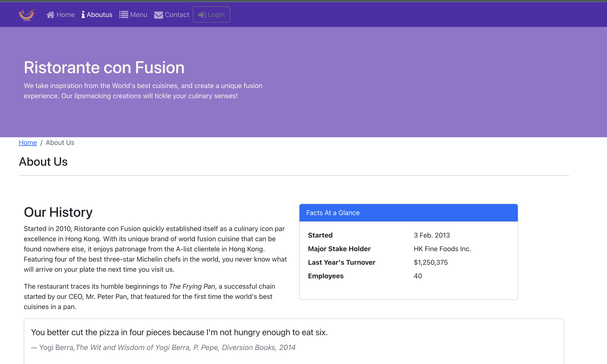Screen dimensions: 607x364
Task: Click the About Us breadcrumb text
Action: (60, 143)
